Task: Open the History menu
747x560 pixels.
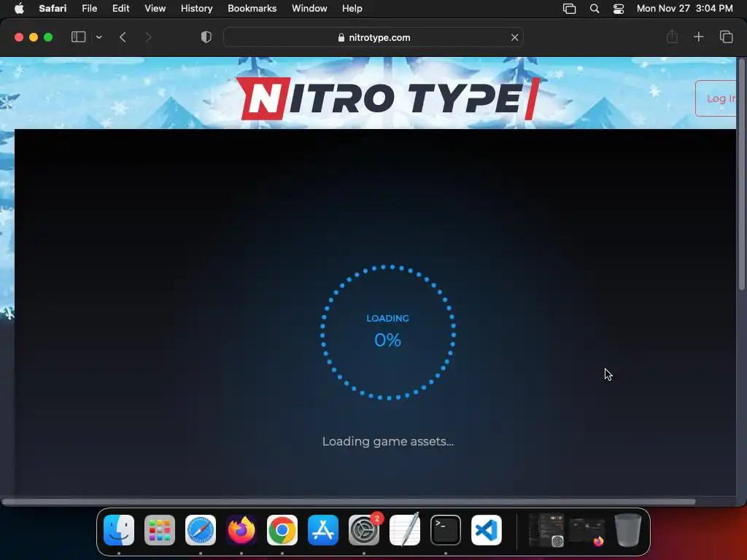Action: tap(196, 9)
